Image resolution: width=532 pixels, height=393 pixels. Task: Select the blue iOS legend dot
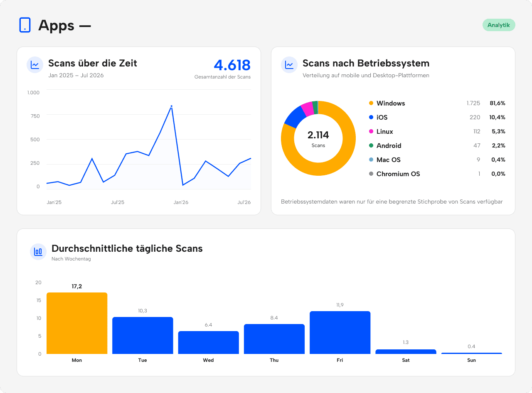point(371,117)
